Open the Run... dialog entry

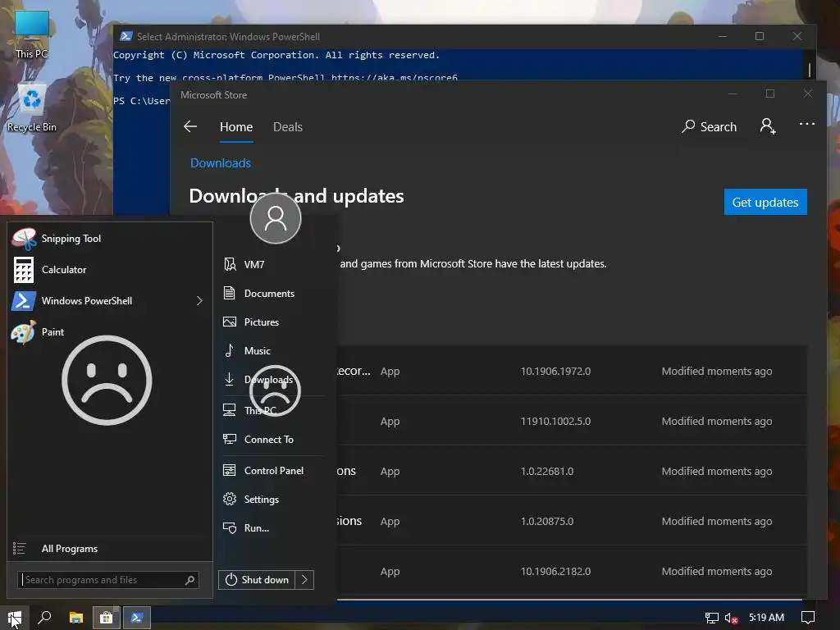(x=274, y=527)
